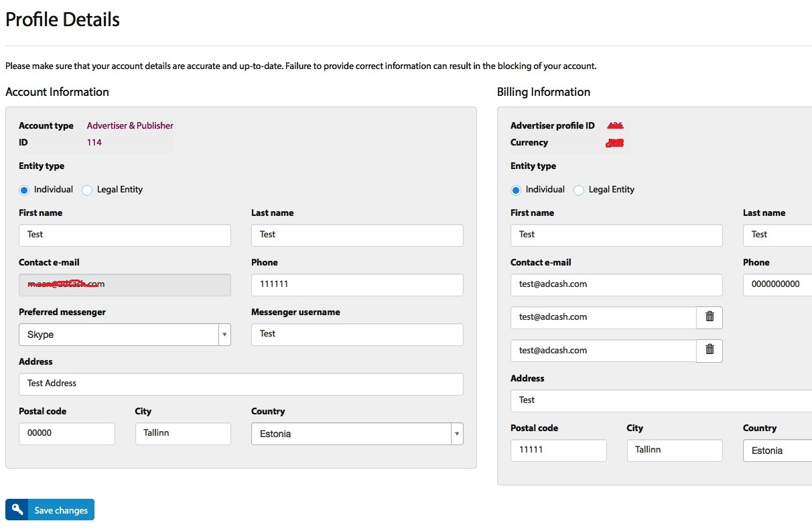
Task: Edit the account Postal code 00000
Action: (67, 434)
